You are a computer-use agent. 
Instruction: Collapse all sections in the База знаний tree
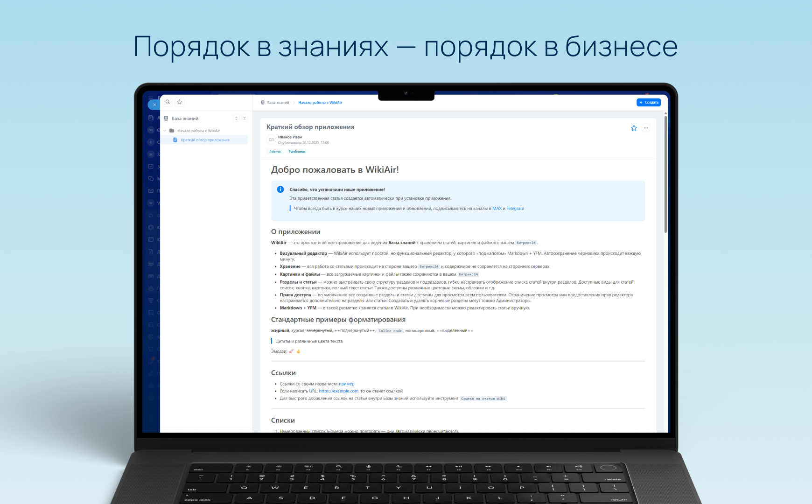[x=245, y=119]
